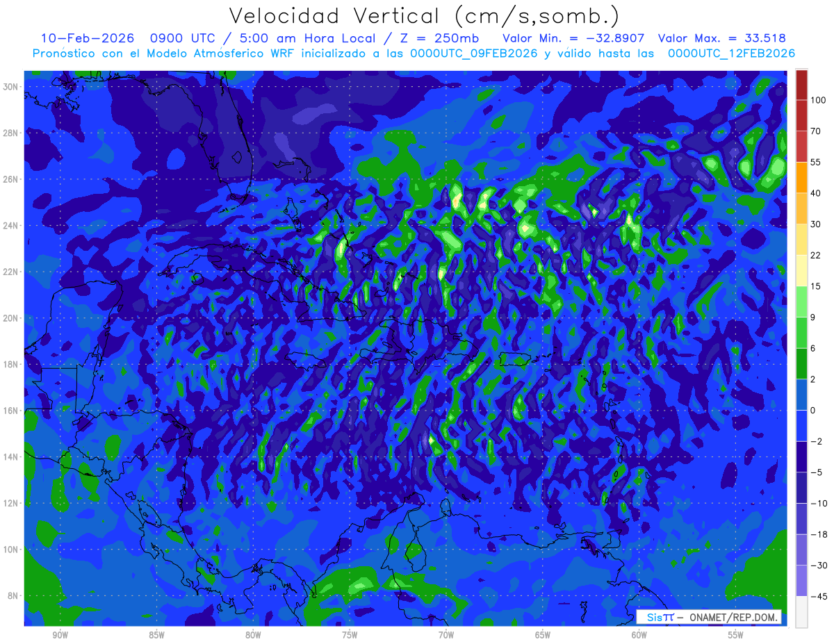Click the latitude label '14N'
834x644 pixels.
point(12,456)
